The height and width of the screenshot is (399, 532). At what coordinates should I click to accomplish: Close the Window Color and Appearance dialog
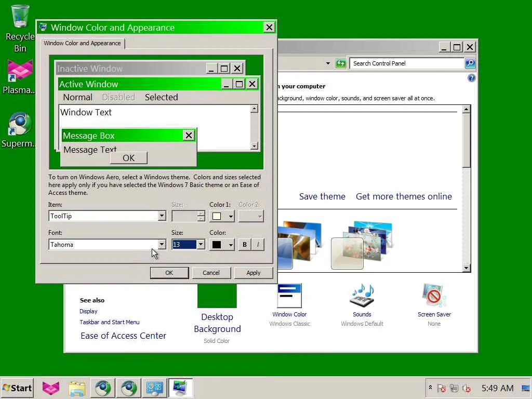click(269, 27)
